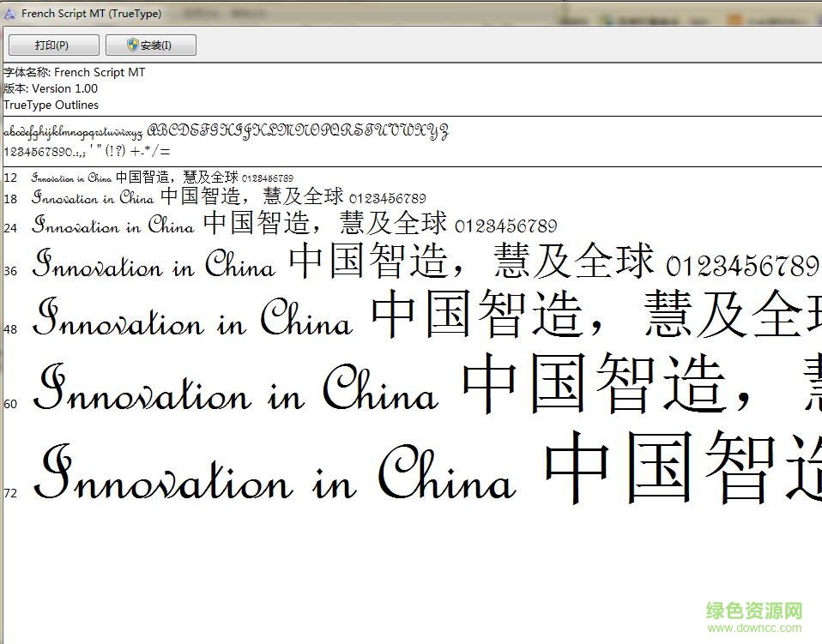Click the 版本: Version 1.00 text line
The height and width of the screenshot is (644, 822).
point(51,88)
